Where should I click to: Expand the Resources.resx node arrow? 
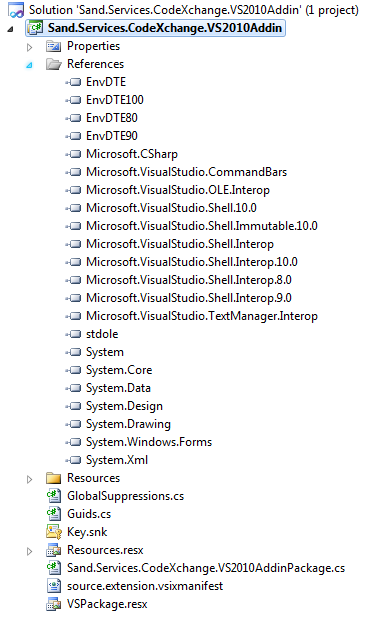[x=29, y=551]
